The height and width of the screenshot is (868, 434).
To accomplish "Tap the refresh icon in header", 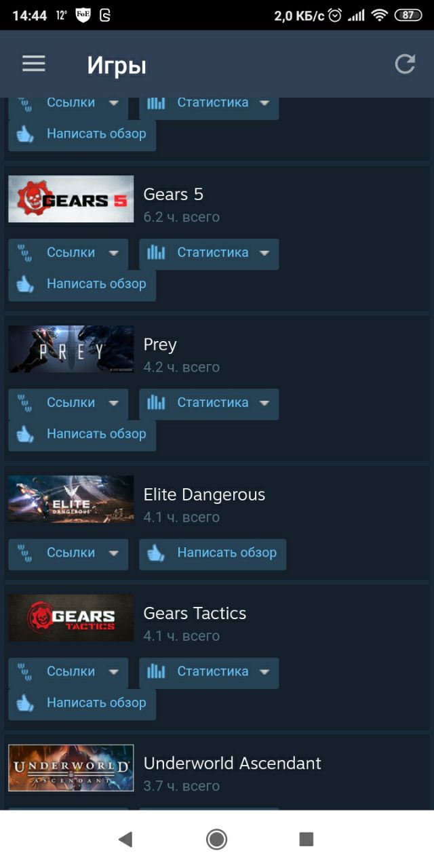I will (405, 64).
